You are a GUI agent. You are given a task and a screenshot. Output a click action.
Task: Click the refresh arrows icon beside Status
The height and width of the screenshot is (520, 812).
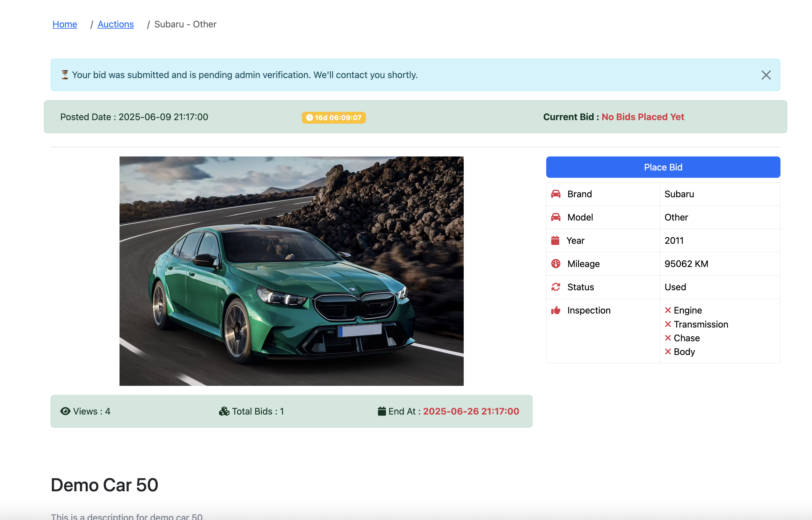point(556,287)
